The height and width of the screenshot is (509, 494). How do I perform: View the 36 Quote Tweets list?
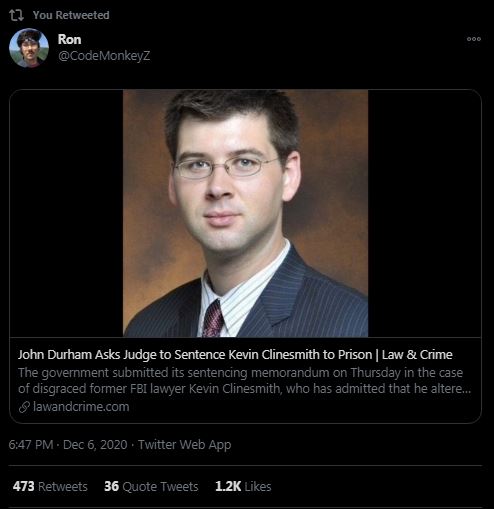pyautogui.click(x=151, y=486)
